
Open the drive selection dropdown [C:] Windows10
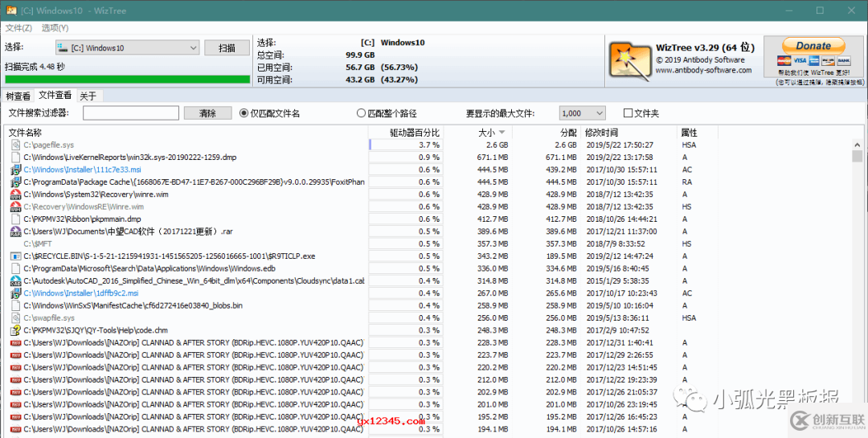[127, 48]
